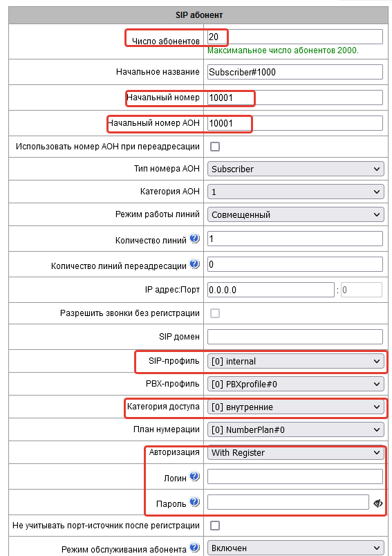
Task: Toggle Разрешить звонки без регистрации checkbox
Action: (x=215, y=313)
